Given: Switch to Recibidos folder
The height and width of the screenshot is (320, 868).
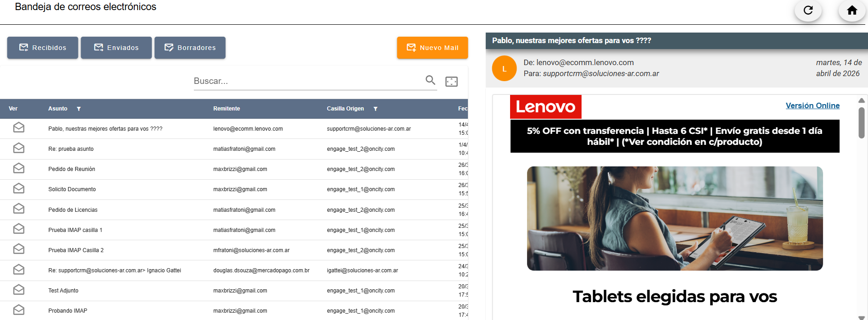Looking at the screenshot, I should tap(43, 48).
